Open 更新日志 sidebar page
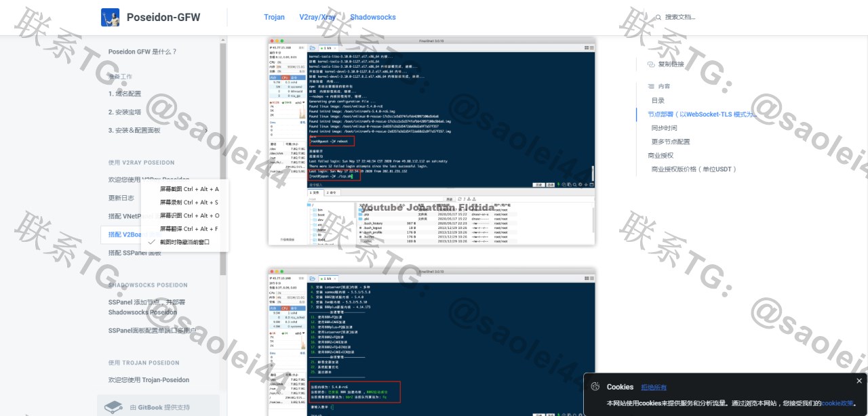 [x=121, y=198]
